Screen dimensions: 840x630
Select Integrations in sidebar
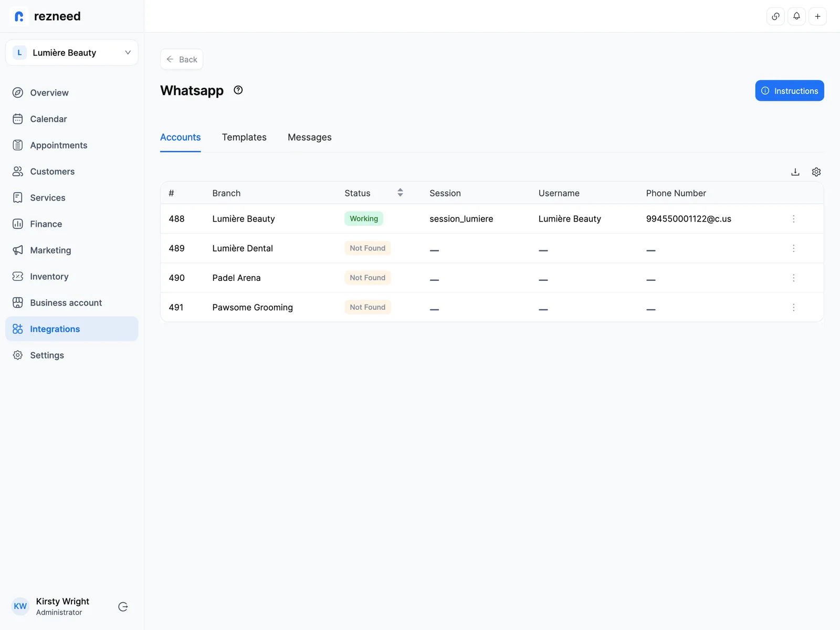click(72, 329)
